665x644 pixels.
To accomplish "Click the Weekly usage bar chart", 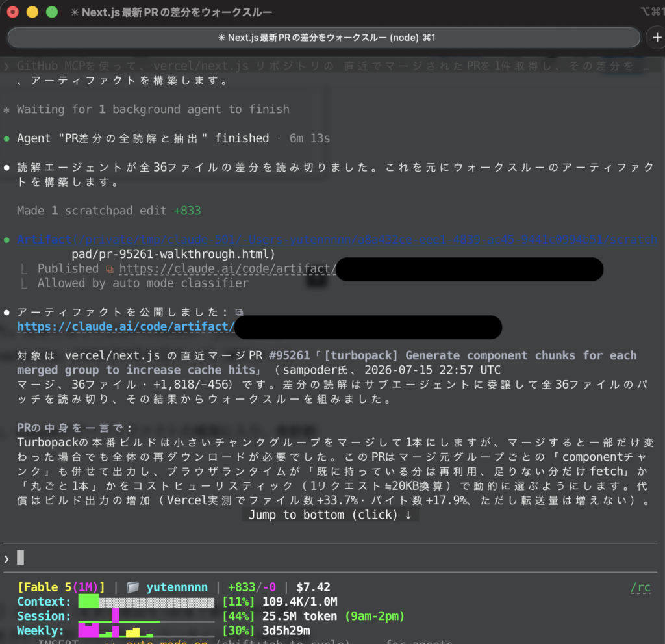I will (x=146, y=631).
